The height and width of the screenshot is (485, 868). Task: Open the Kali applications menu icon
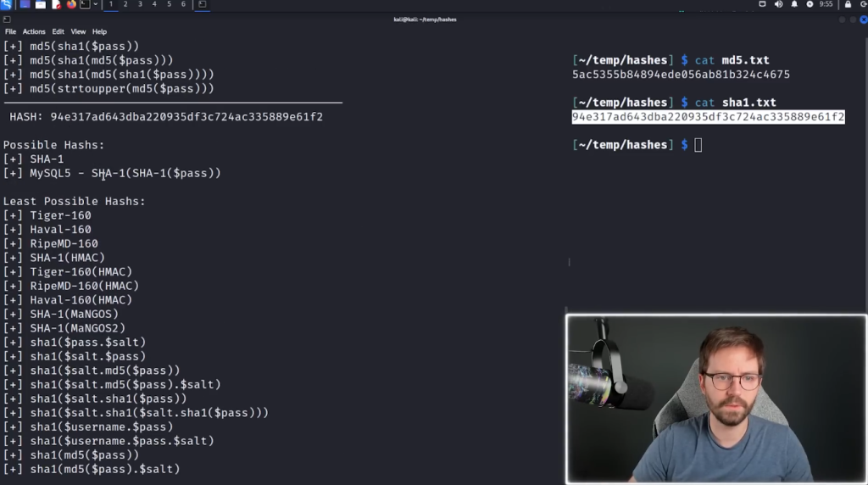pyautogui.click(x=6, y=4)
